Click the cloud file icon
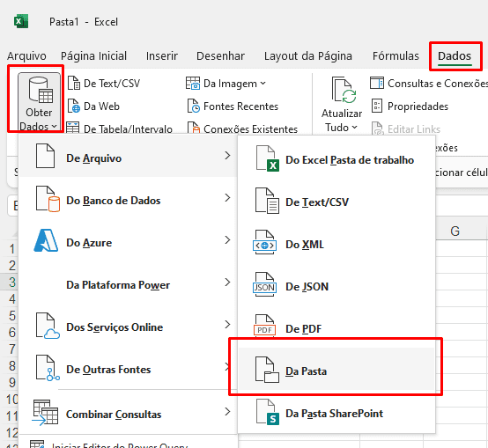This screenshot has height=448, width=488. 48,326
